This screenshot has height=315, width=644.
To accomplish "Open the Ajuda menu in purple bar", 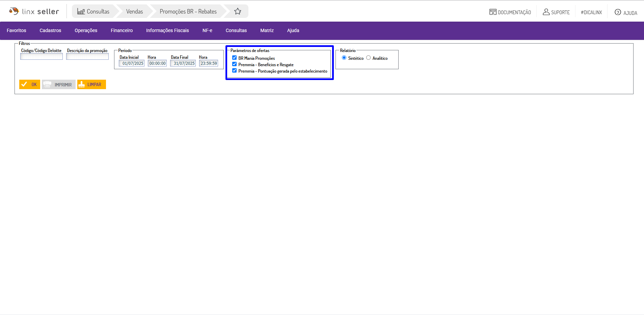I will coord(293,30).
